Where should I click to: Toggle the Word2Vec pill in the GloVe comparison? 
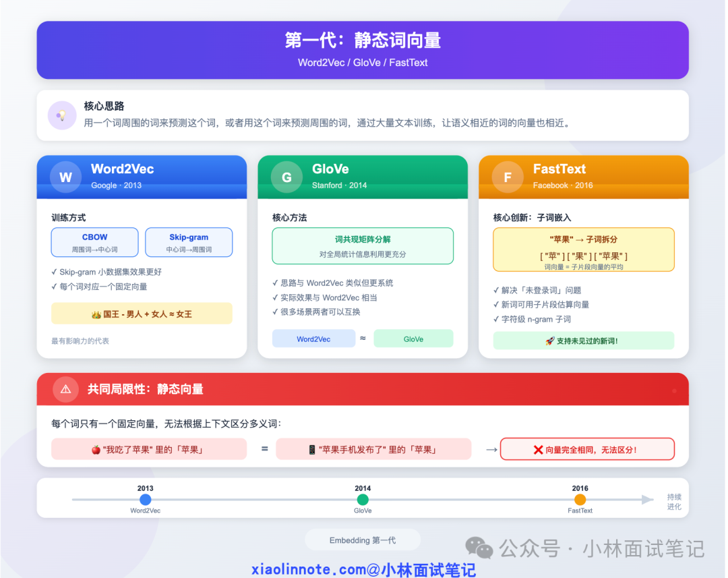(313, 338)
